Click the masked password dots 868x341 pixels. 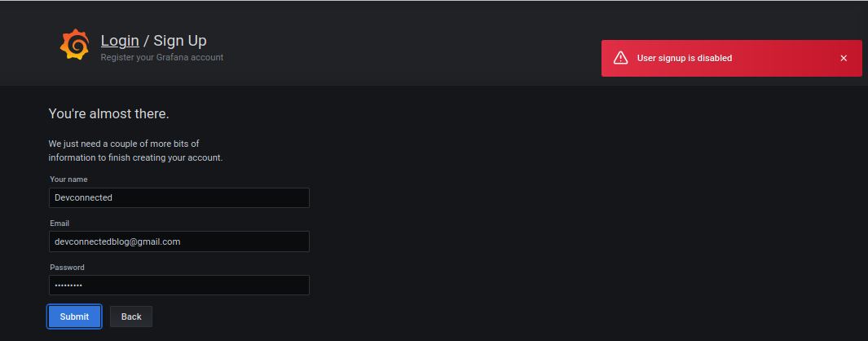68,286
